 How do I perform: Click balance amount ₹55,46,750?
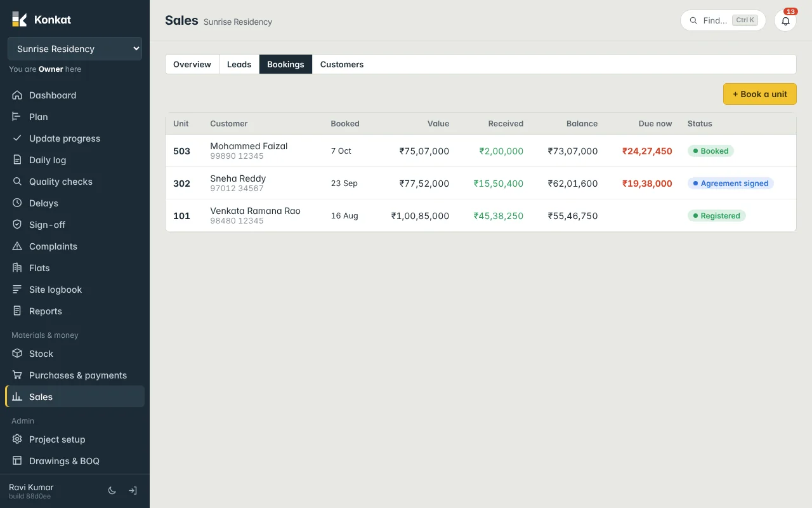click(x=573, y=216)
